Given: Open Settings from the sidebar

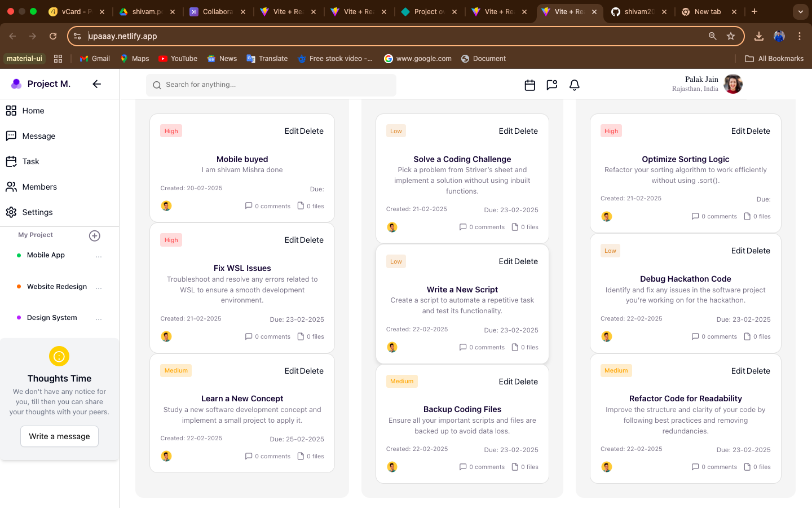Looking at the screenshot, I should pos(37,212).
